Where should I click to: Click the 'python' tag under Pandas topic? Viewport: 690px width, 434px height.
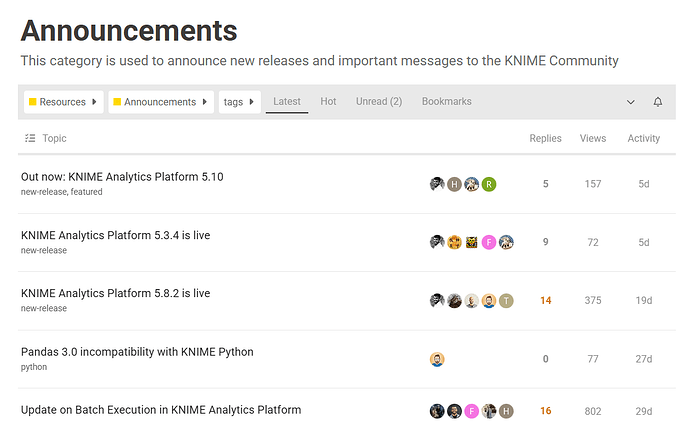pos(34,367)
